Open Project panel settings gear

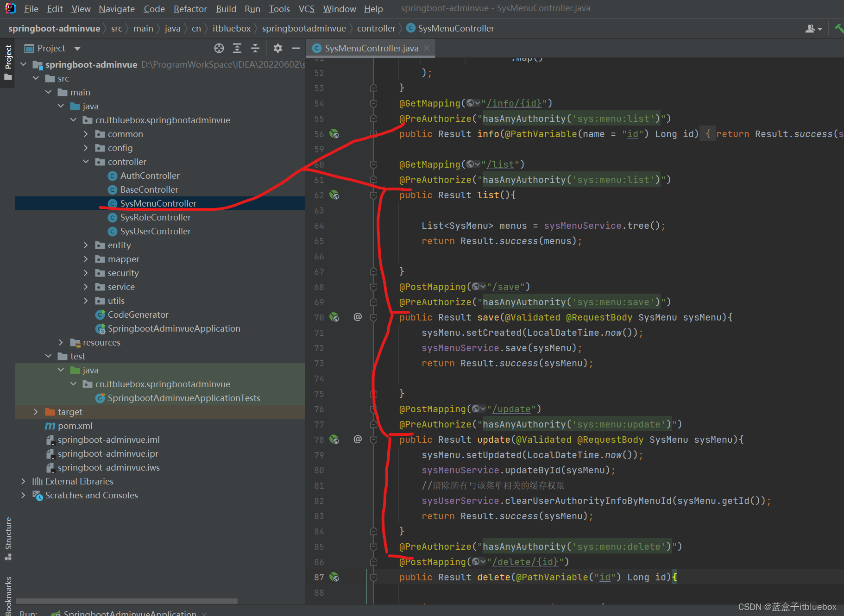[x=278, y=48]
